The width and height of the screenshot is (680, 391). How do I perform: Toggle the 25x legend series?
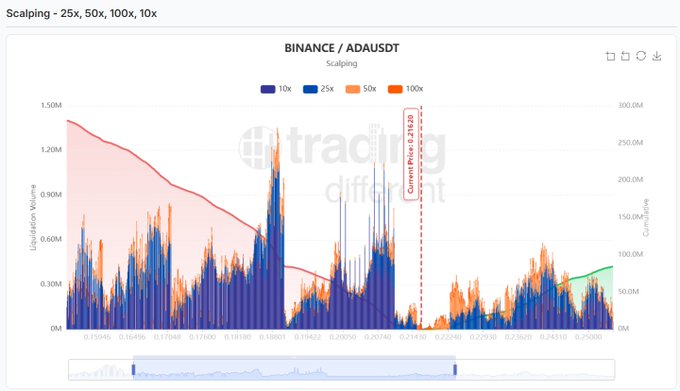click(318, 89)
